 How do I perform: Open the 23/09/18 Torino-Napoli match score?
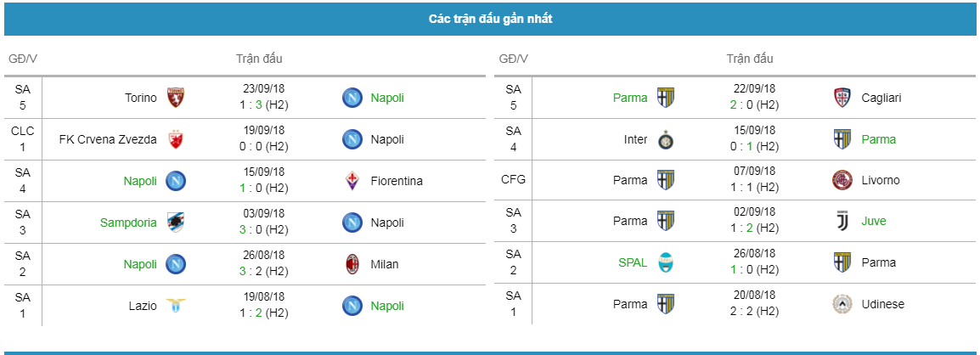pyautogui.click(x=266, y=105)
